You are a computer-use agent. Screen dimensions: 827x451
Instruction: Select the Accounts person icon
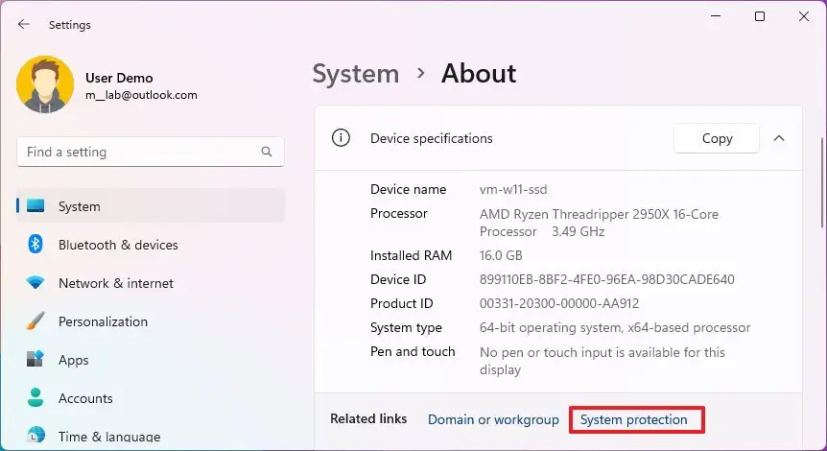point(35,398)
